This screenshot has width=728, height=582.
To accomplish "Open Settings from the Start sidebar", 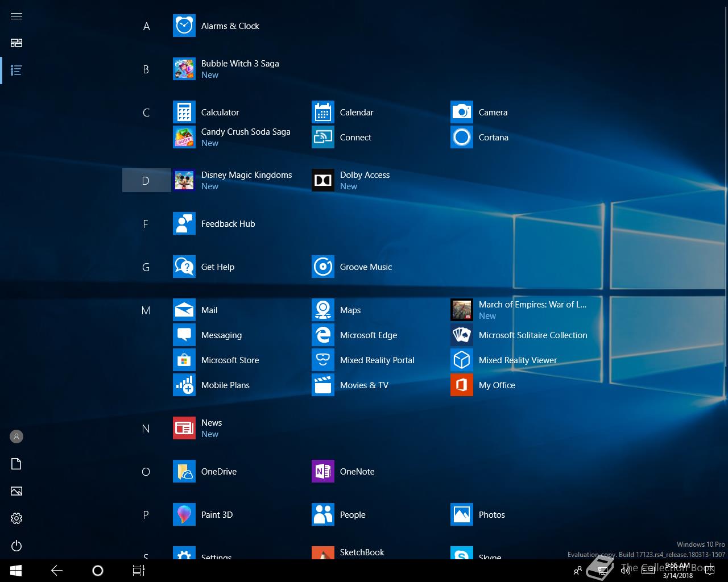I will pyautogui.click(x=16, y=518).
